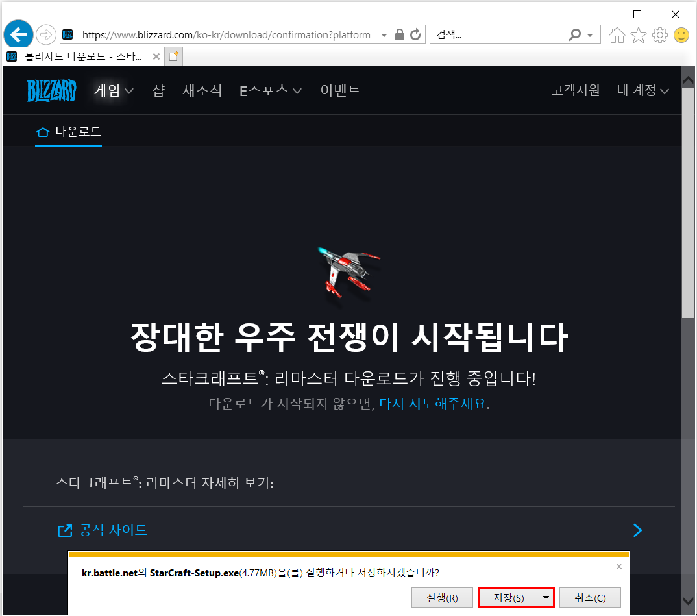Click the browser Back arrow button
This screenshot has height=616, width=697.
coord(18,34)
